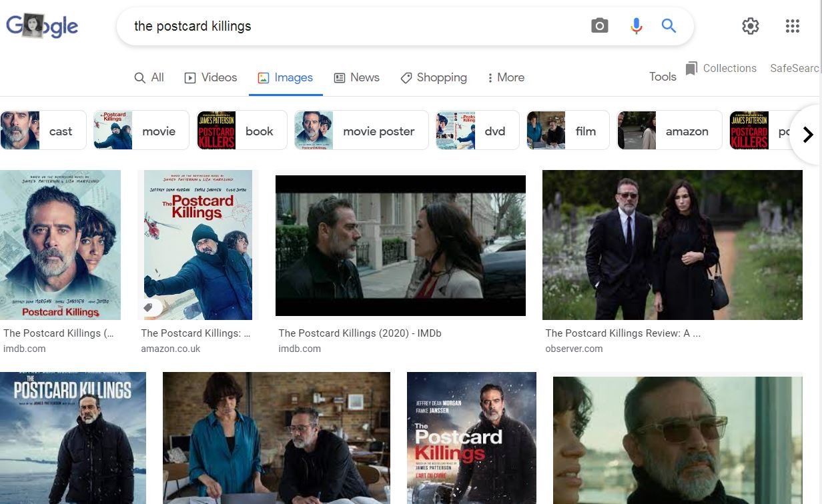Switch to the Shopping tab
822x504 pixels.
pyautogui.click(x=434, y=77)
